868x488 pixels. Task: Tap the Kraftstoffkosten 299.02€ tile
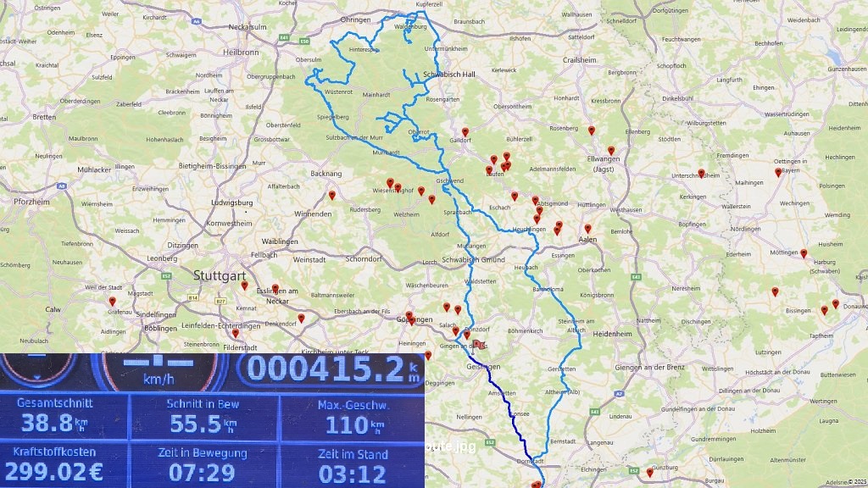64,463
